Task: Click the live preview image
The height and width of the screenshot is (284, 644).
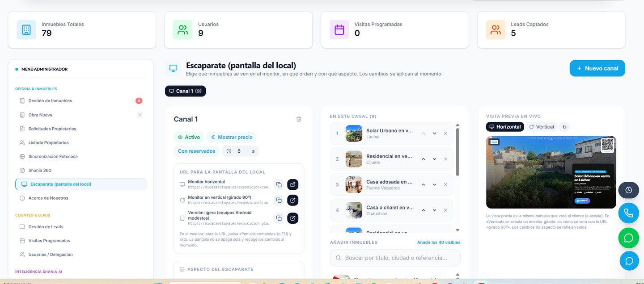Action: point(551,172)
